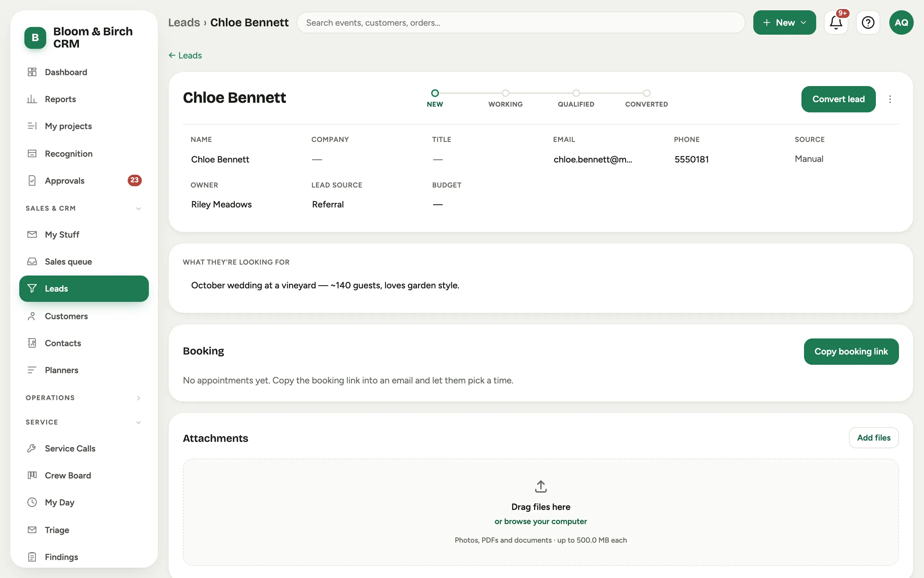
Task: Click the Leads breadcrumb
Action: [x=184, y=22]
